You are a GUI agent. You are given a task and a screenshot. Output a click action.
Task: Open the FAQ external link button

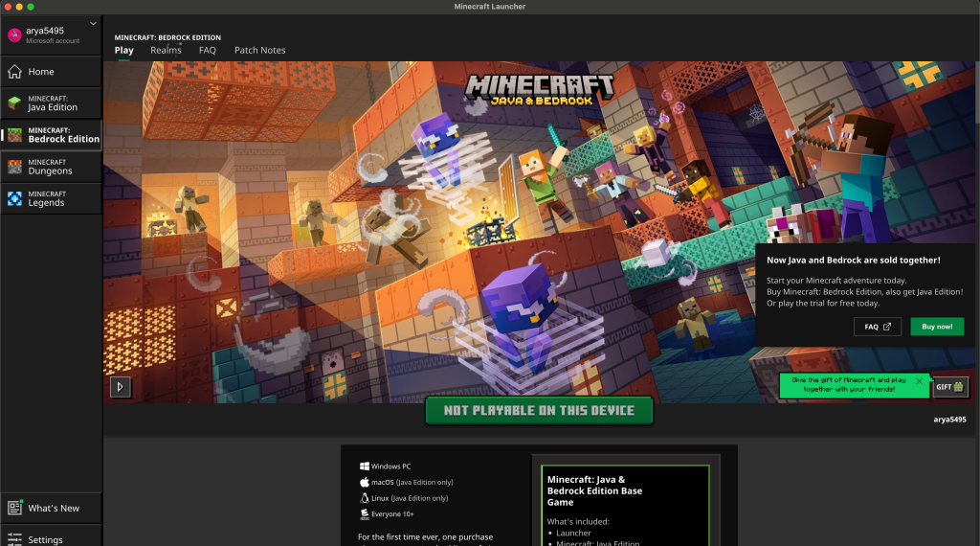point(878,327)
